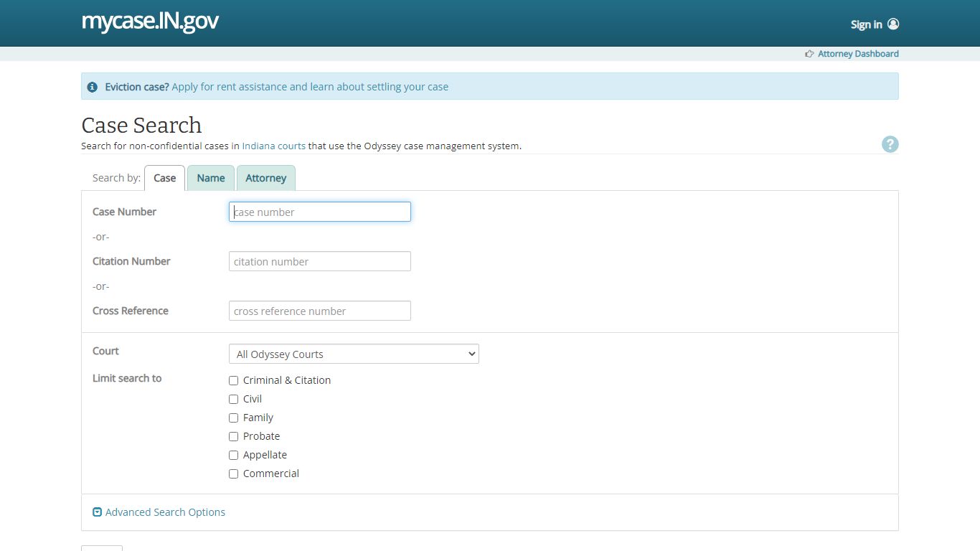This screenshot has width=980, height=551.
Task: Click the Advanced Search Options arrow icon
Action: pos(98,512)
